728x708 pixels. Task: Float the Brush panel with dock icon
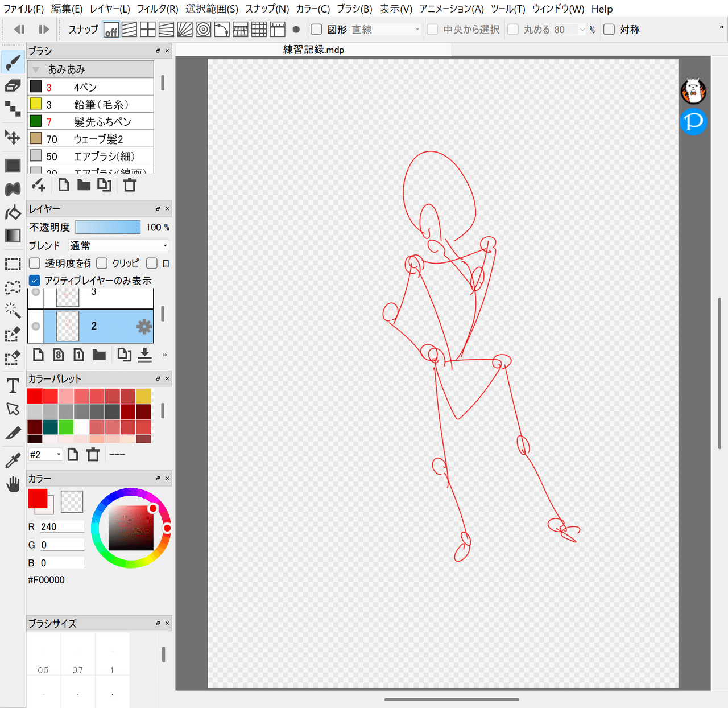pos(158,51)
